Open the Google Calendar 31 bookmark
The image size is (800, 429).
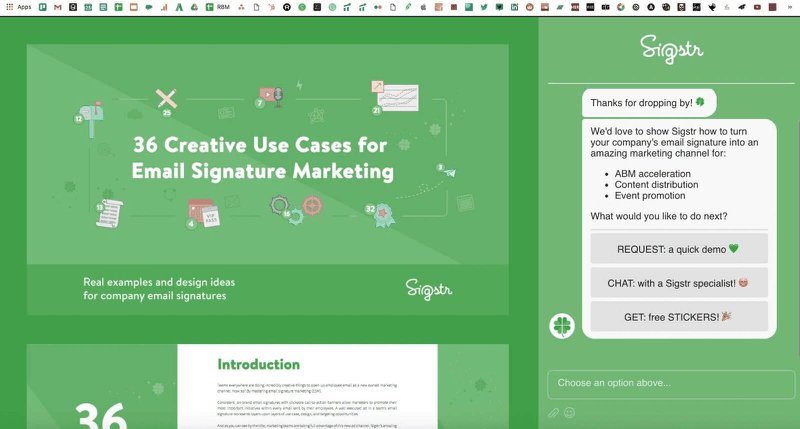[x=88, y=7]
